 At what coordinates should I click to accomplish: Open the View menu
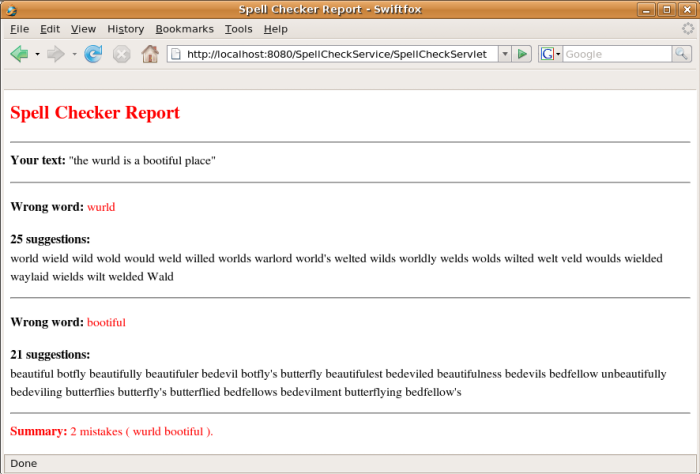[83, 29]
